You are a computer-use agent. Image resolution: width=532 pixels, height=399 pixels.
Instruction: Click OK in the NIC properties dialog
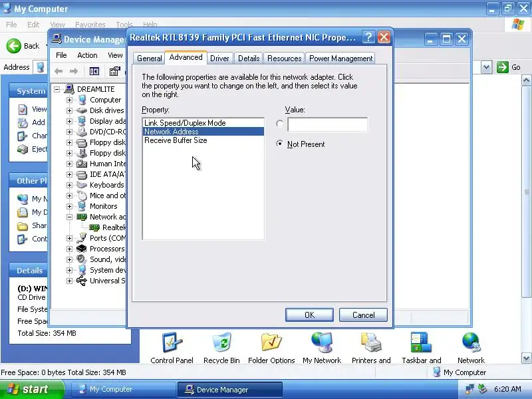point(309,315)
